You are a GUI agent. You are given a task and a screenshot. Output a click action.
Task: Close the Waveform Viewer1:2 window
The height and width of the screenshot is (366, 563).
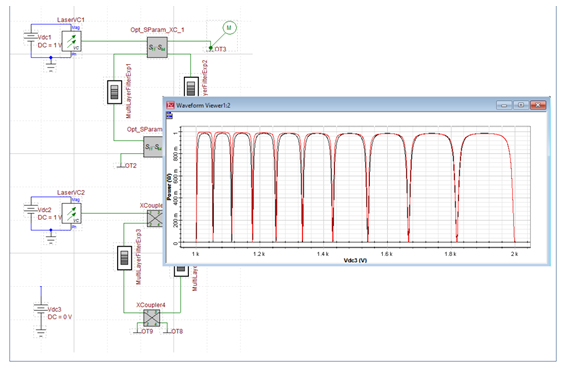538,105
